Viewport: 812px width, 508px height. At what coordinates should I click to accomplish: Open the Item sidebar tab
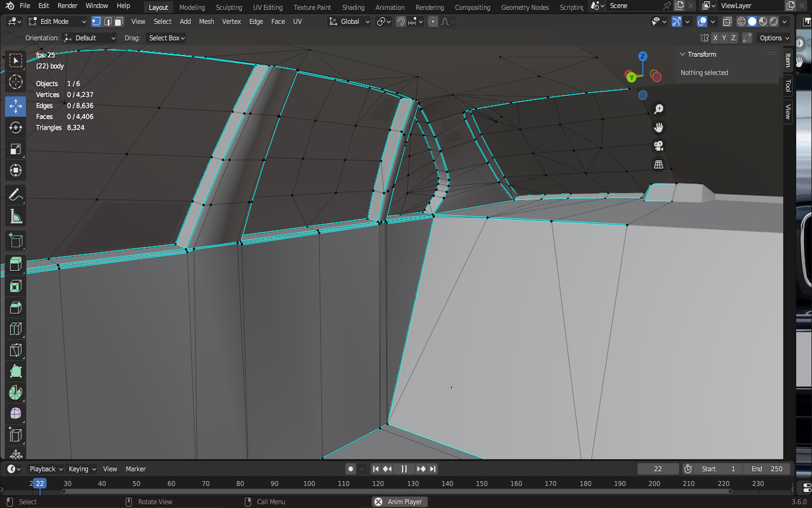tap(788, 60)
